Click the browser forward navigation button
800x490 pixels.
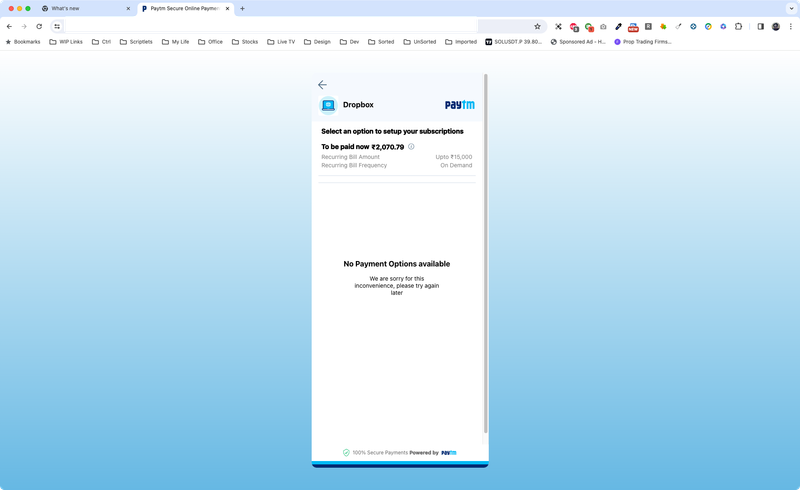pyautogui.click(x=24, y=27)
